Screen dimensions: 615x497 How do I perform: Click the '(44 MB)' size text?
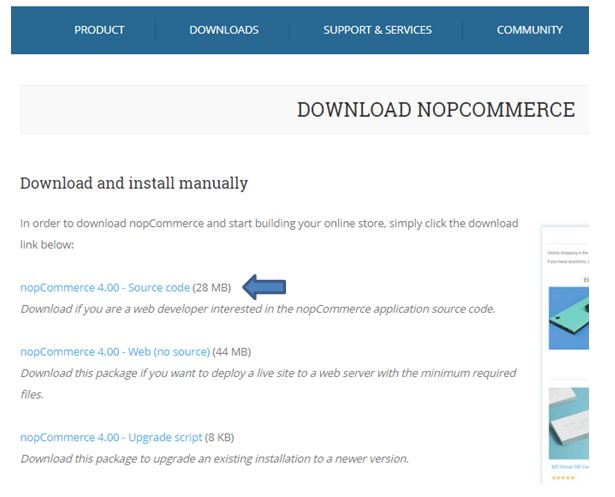coord(231,351)
